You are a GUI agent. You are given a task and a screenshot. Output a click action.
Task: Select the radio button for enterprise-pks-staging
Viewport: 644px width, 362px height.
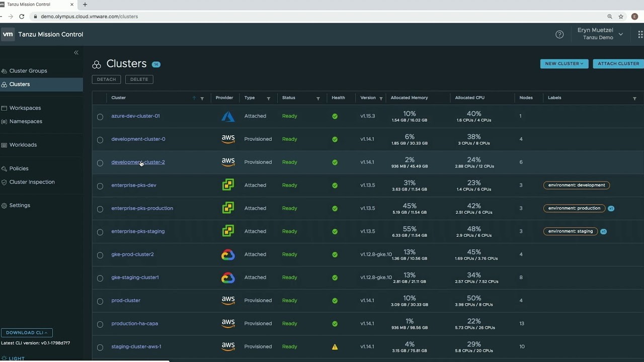point(100,232)
